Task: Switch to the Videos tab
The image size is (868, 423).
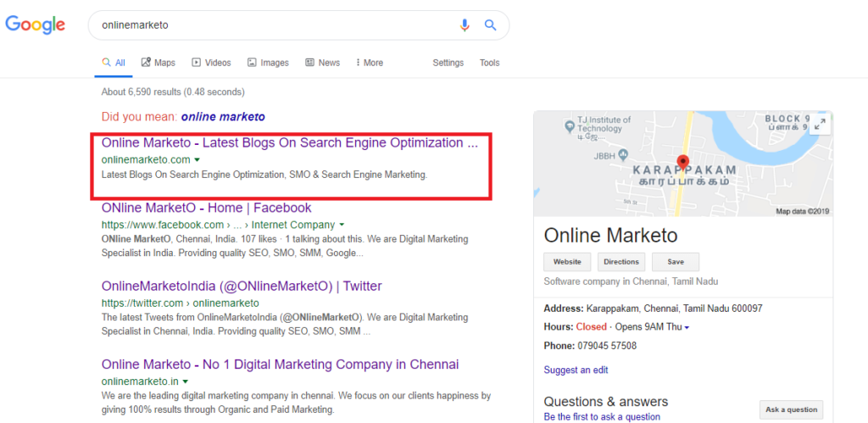Action: 211,63
